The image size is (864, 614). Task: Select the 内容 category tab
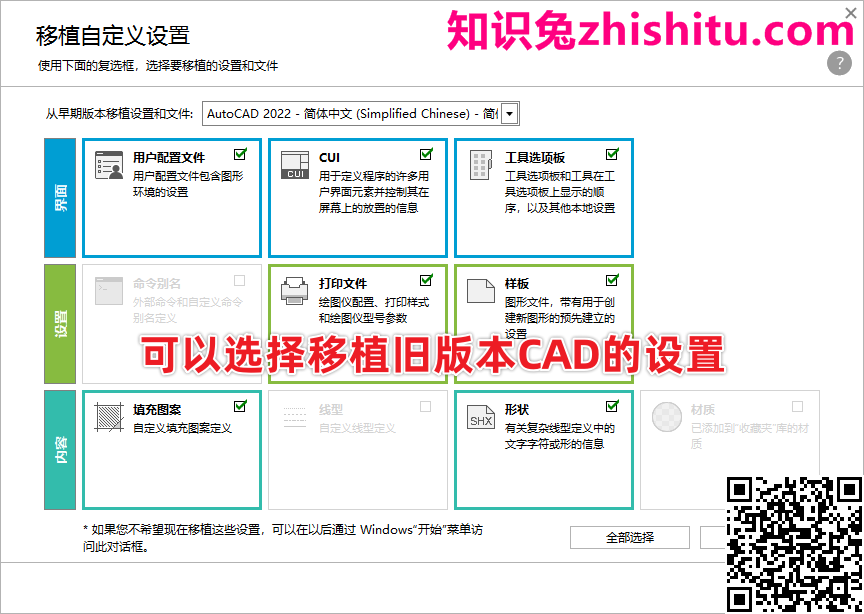[x=60, y=450]
